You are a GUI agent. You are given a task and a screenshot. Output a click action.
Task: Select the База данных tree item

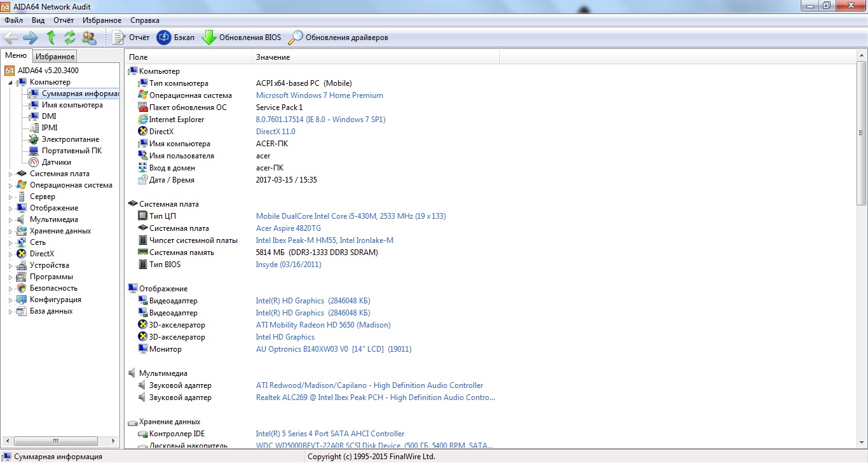pyautogui.click(x=51, y=311)
